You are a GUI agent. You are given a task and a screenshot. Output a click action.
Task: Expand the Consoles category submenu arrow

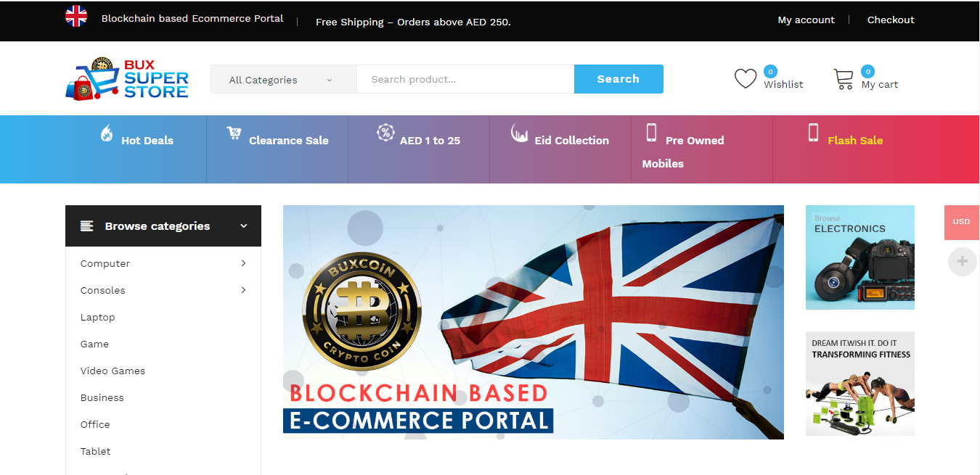[243, 290]
